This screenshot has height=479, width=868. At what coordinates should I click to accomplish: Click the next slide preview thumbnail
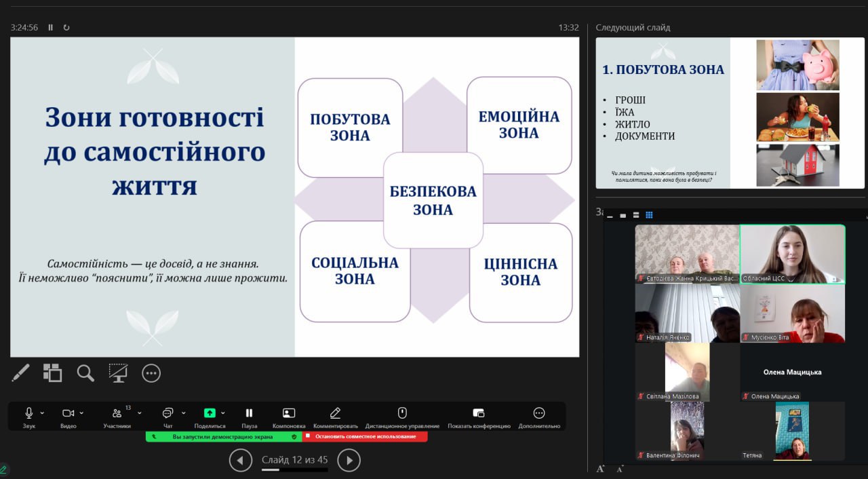click(730, 113)
